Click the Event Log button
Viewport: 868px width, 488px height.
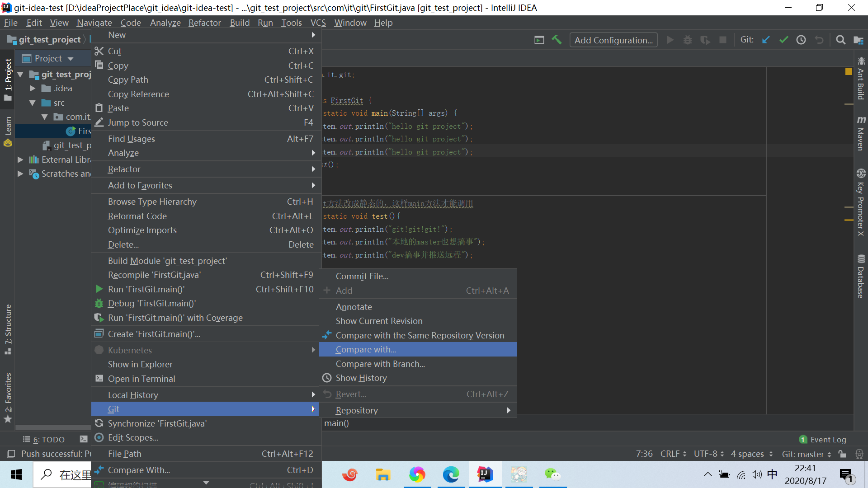pyautogui.click(x=823, y=439)
